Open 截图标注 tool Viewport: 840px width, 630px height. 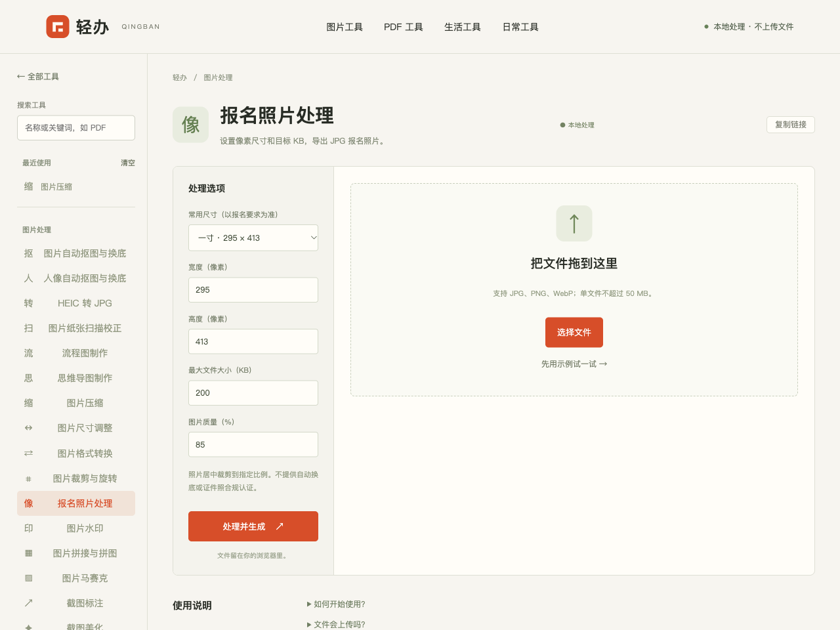click(76, 603)
